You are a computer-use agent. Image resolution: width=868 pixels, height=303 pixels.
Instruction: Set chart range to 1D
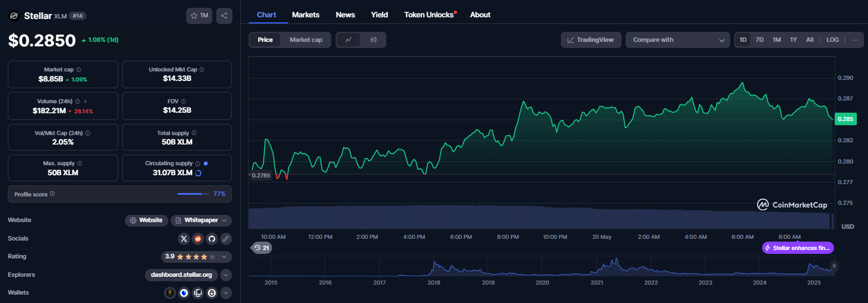[743, 40]
